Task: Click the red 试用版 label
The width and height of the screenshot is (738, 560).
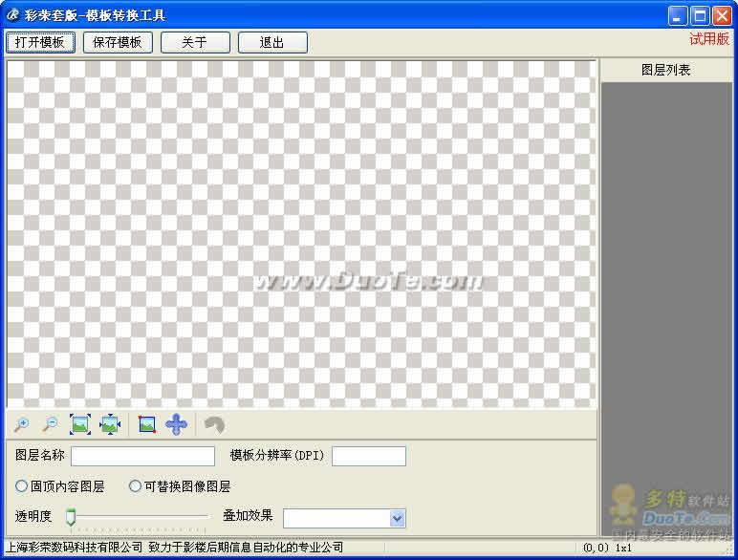Action: (708, 39)
